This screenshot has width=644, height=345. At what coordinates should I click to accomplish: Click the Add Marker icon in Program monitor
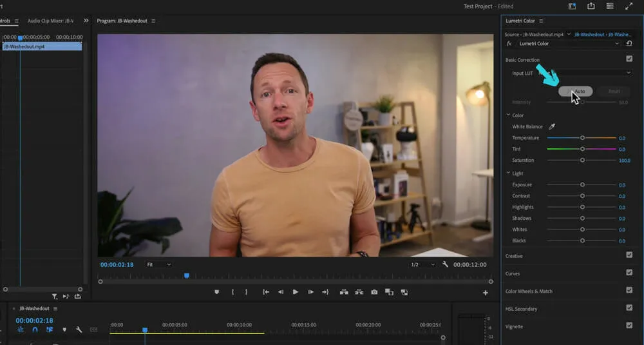pos(216,292)
